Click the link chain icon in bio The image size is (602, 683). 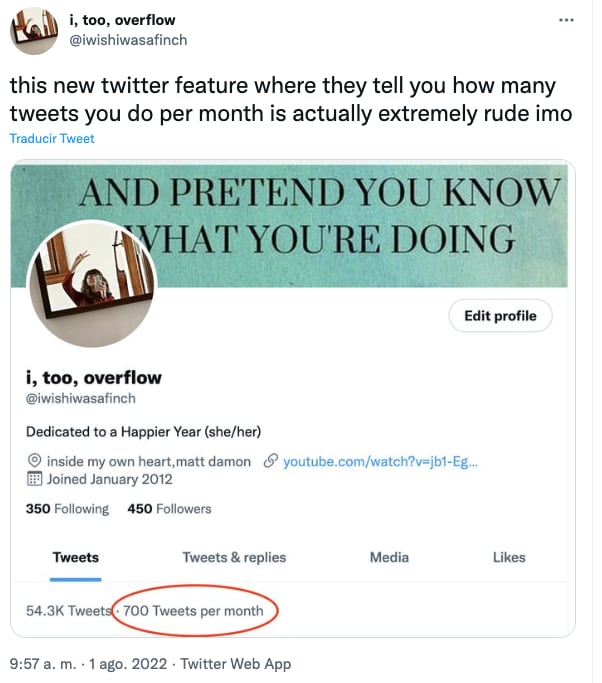(270, 461)
